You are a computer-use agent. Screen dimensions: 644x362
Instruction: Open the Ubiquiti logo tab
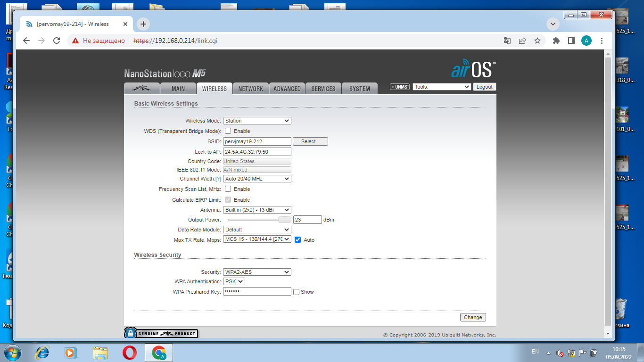click(141, 89)
